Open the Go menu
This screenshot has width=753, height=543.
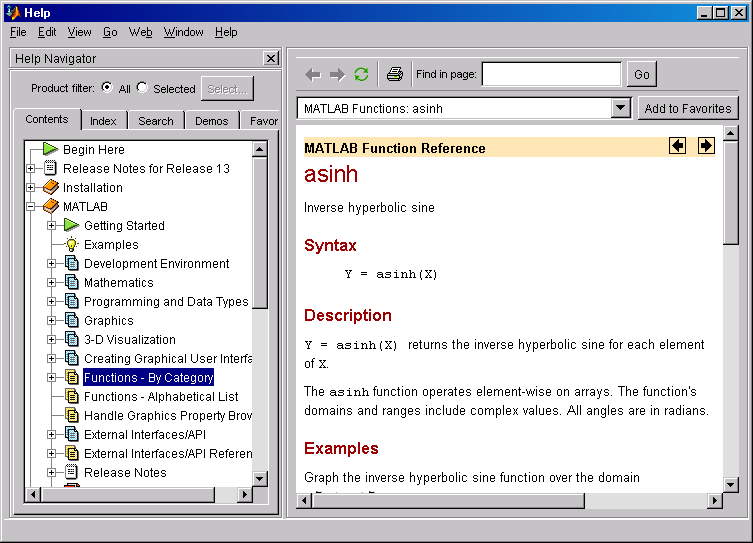110,32
